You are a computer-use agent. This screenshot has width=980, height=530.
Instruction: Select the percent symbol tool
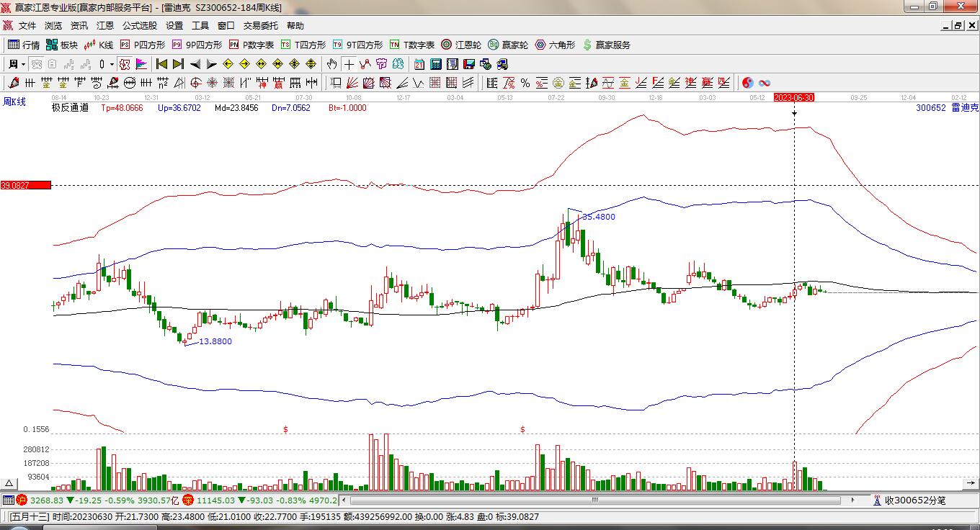tap(525, 83)
